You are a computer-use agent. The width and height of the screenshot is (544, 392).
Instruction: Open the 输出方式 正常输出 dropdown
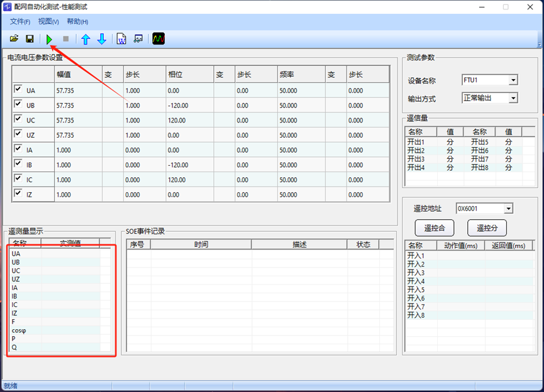pyautogui.click(x=513, y=98)
